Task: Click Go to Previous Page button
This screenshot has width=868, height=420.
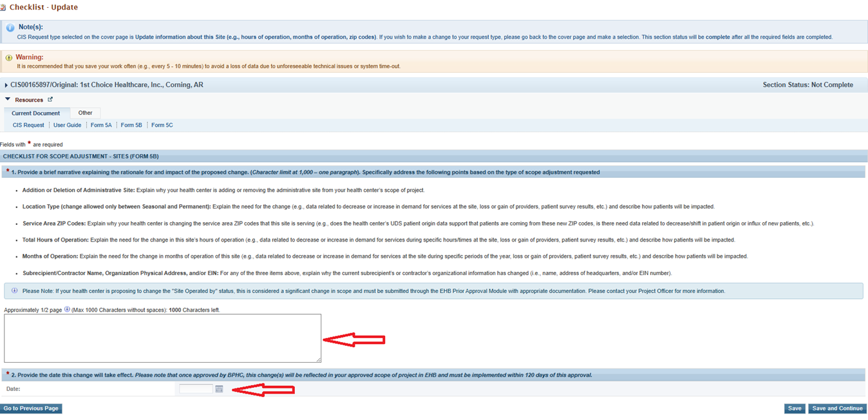Action: pyautogui.click(x=31, y=408)
